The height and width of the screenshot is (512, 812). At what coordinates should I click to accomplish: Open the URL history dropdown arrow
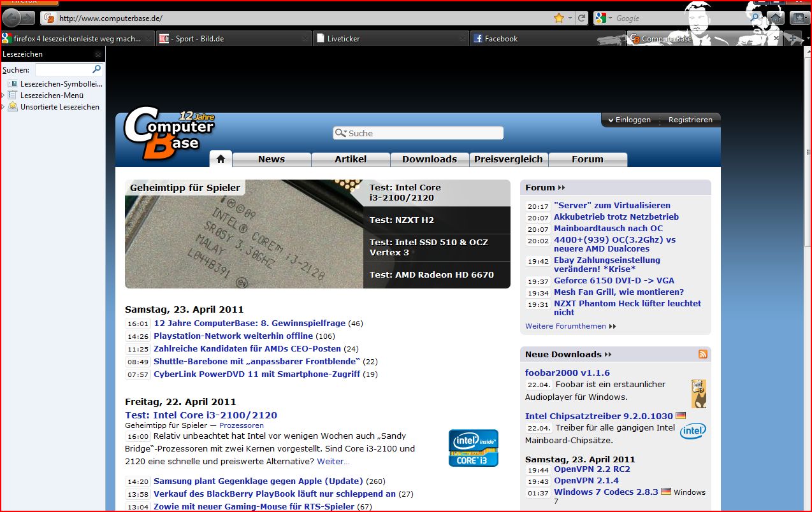tap(570, 18)
